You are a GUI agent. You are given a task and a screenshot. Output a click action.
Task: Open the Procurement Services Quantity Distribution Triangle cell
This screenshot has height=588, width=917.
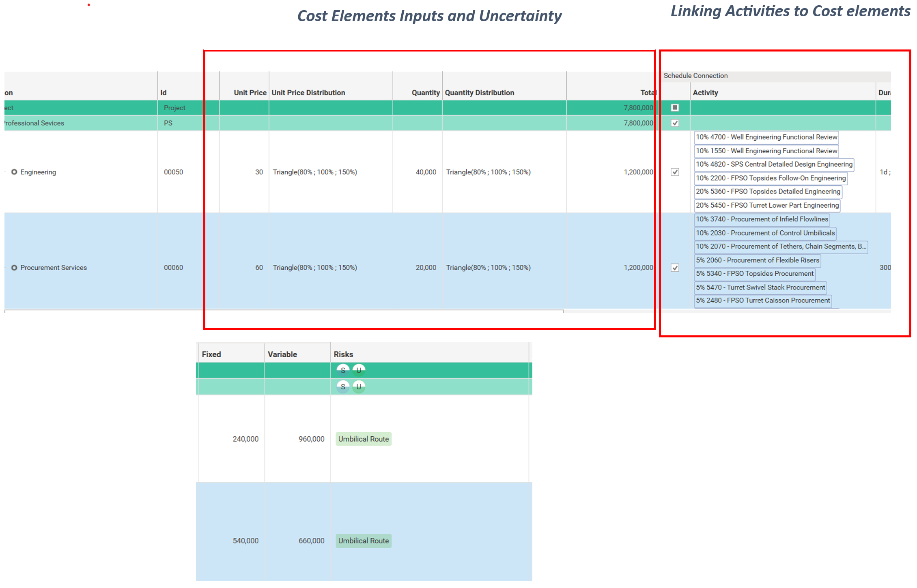click(488, 268)
